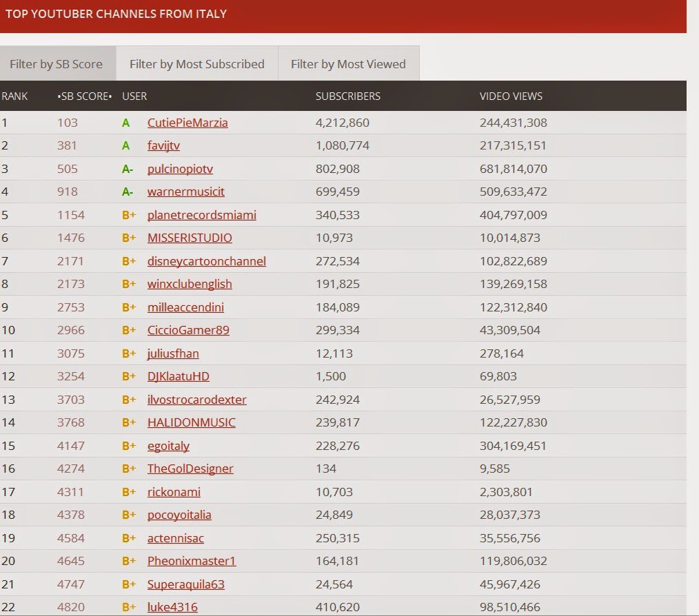Select SB score 1476 for MISSERISTUDIO

[x=71, y=238]
